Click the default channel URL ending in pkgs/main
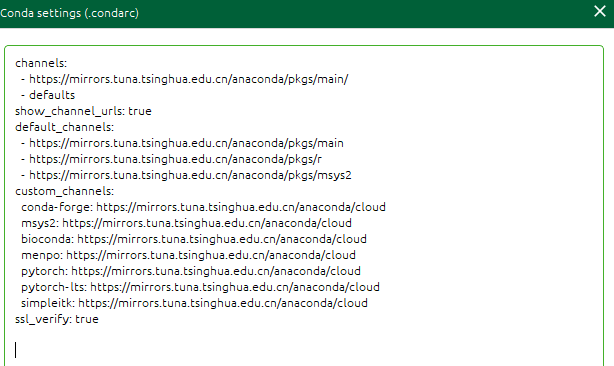Viewport: 614px width, 366px height. pyautogui.click(x=186, y=143)
